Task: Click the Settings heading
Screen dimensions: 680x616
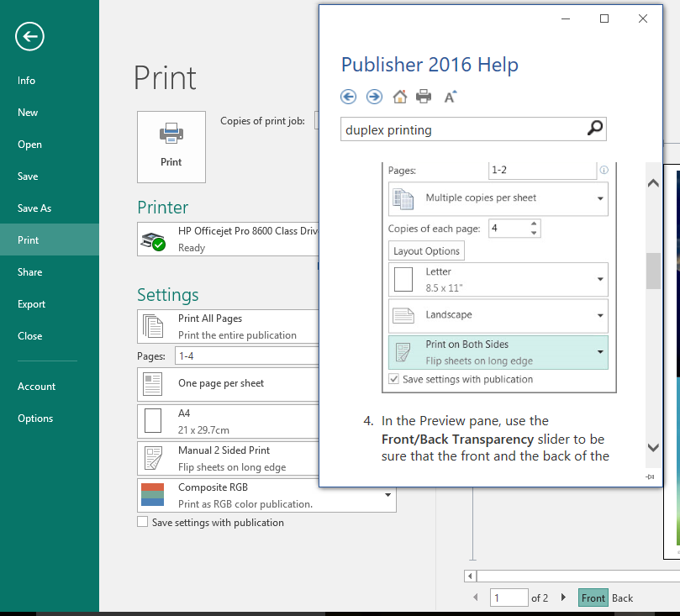Action: 168,295
